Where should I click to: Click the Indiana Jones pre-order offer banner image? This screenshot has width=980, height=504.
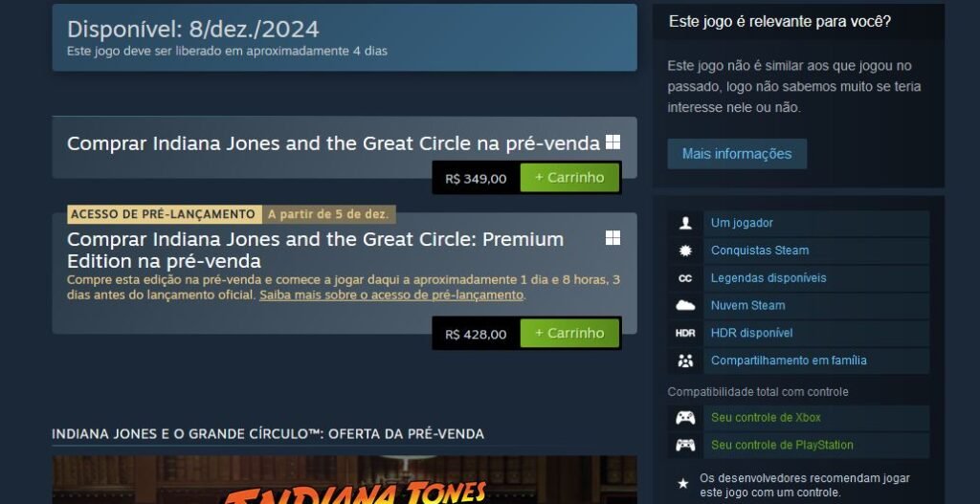point(345,480)
